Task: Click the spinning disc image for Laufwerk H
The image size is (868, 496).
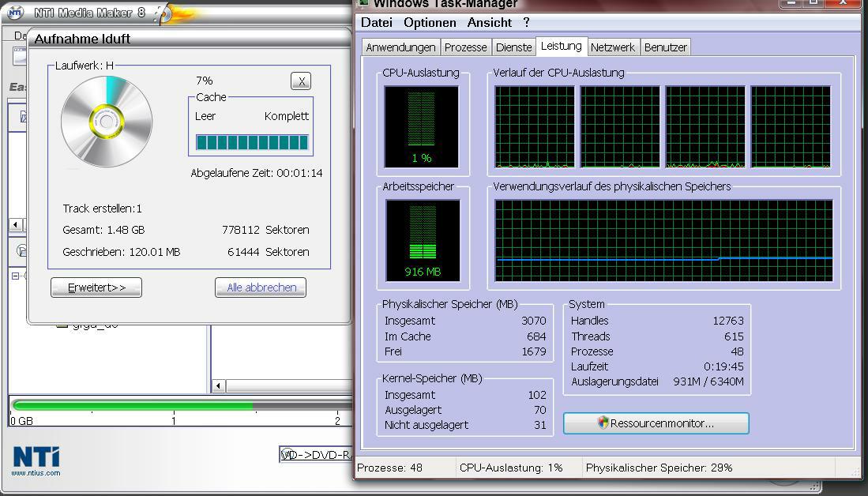Action: coord(107,121)
